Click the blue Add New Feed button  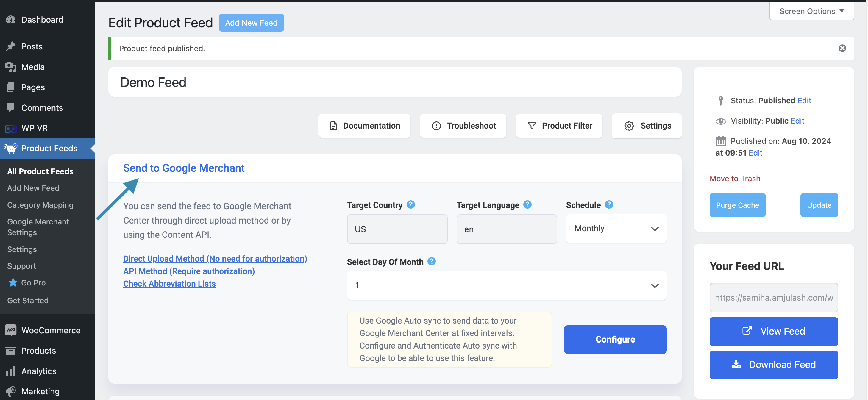[x=251, y=23]
